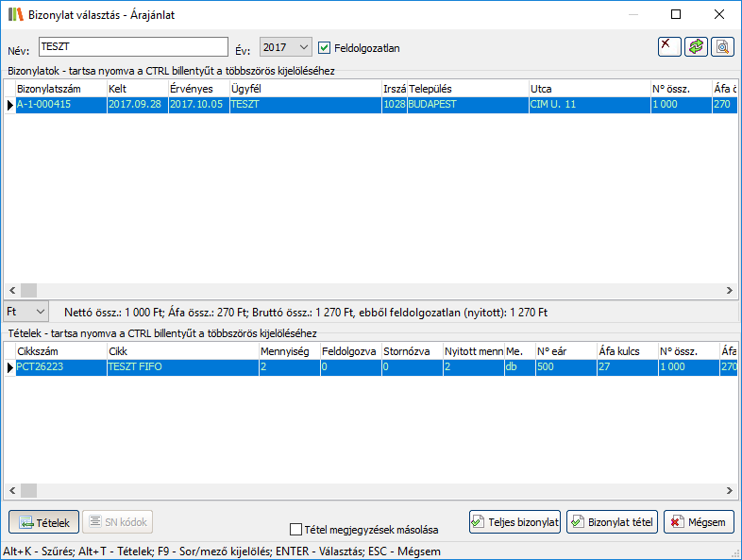Viewport: 742px width, 560px height.
Task: Click the Név text field
Action: (x=132, y=47)
